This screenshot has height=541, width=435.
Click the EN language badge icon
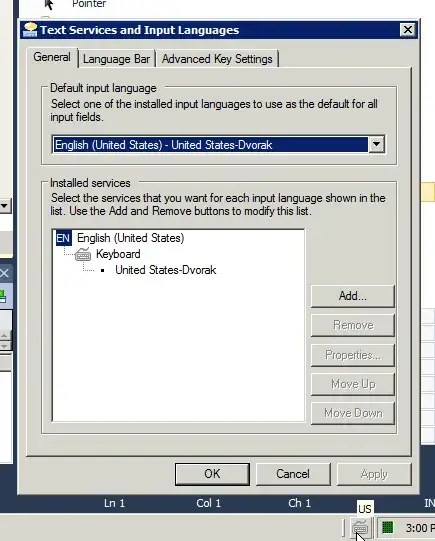(63, 238)
